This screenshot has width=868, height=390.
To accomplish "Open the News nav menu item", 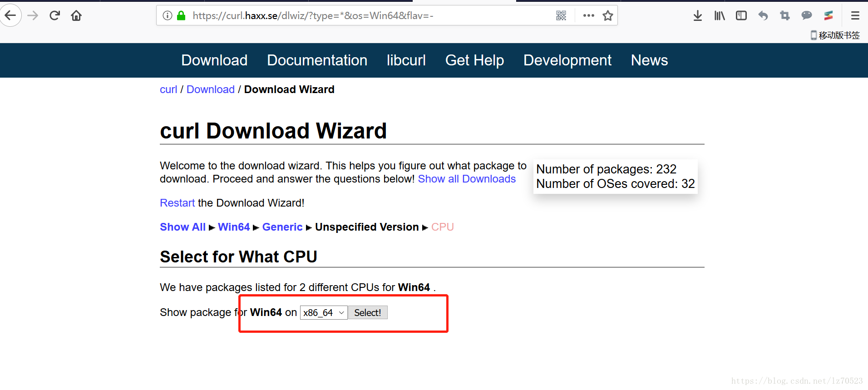I will (x=649, y=60).
